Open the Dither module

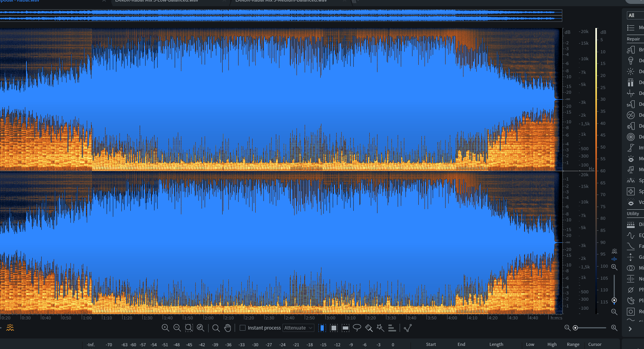click(x=631, y=224)
